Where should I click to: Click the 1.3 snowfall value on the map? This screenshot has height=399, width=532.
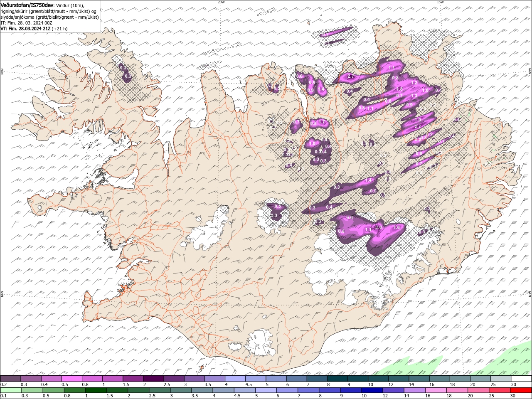(x=414, y=96)
